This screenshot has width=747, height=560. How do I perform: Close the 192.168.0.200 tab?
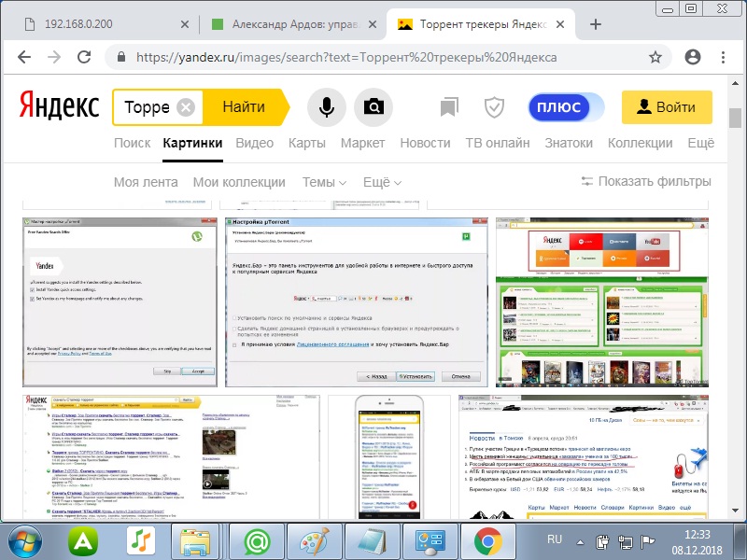[x=185, y=24]
